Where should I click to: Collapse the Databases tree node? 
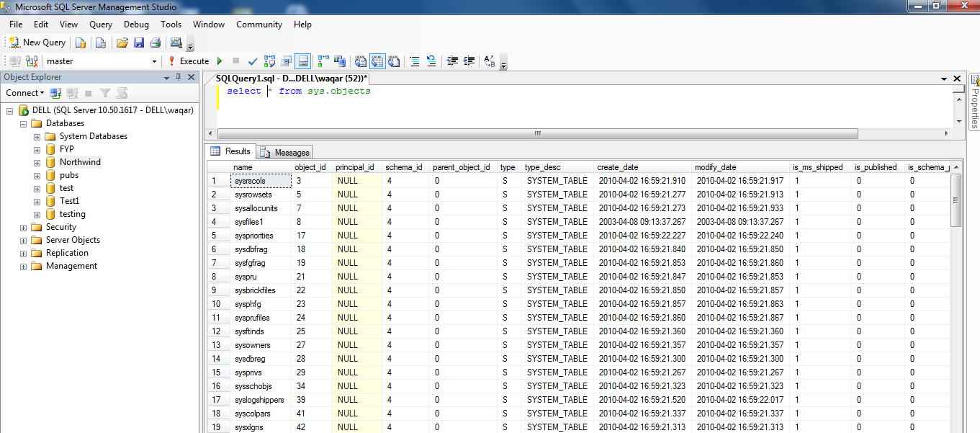pyautogui.click(x=24, y=122)
